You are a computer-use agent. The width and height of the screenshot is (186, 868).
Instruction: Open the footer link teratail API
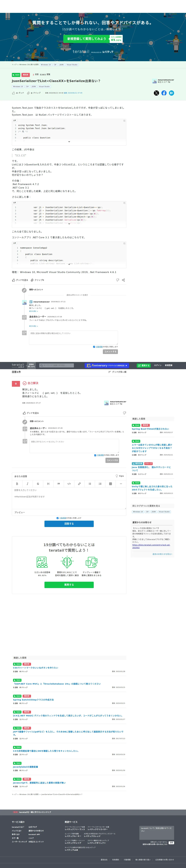[34, 834]
